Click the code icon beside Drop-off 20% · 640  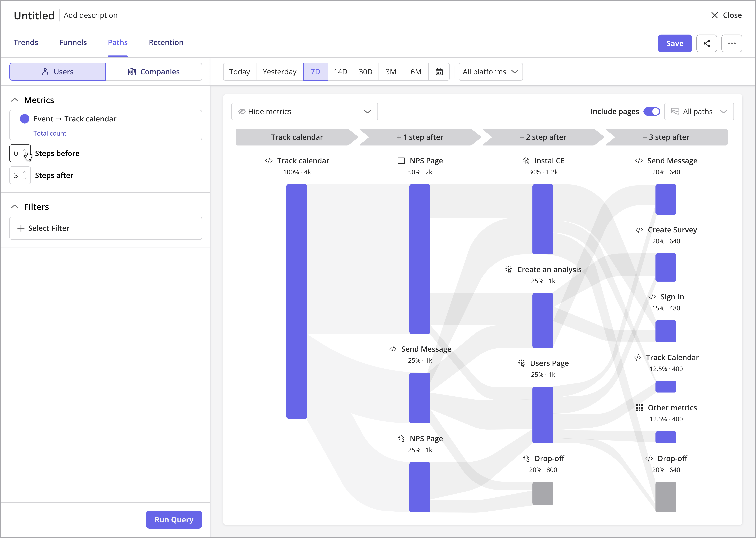[649, 458]
